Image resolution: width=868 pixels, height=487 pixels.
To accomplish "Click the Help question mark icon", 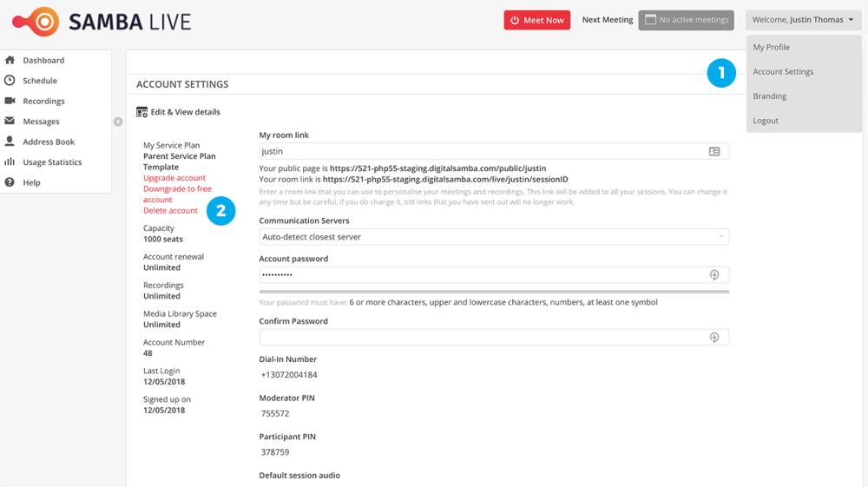I will point(10,182).
